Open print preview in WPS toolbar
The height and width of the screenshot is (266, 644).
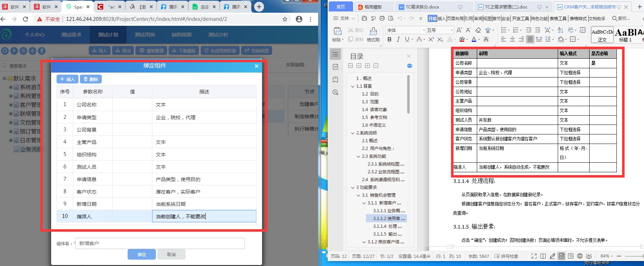click(391, 18)
